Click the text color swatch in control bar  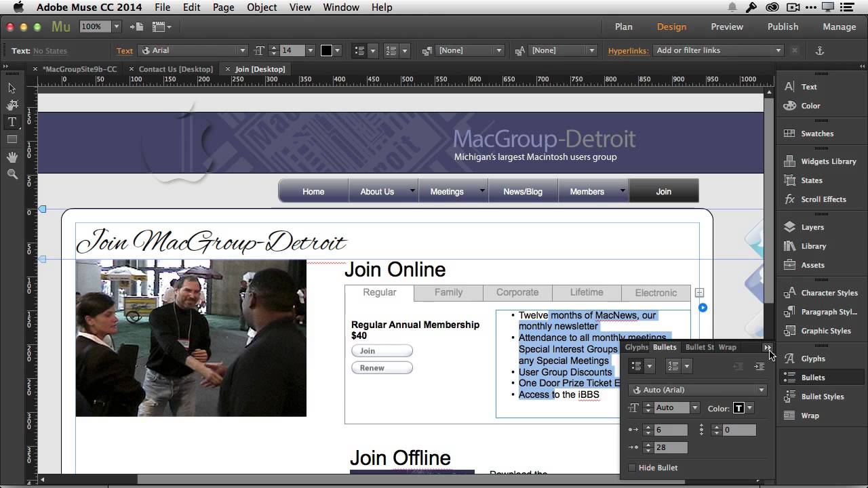click(326, 51)
